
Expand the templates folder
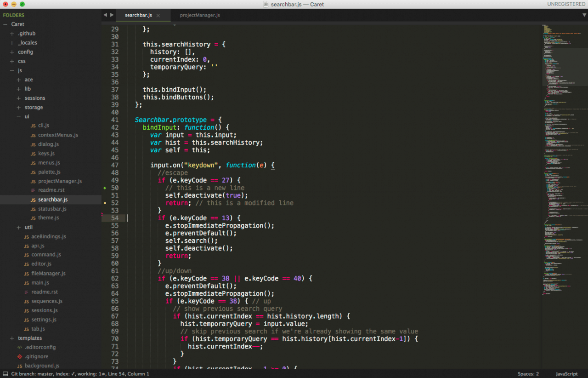13,338
